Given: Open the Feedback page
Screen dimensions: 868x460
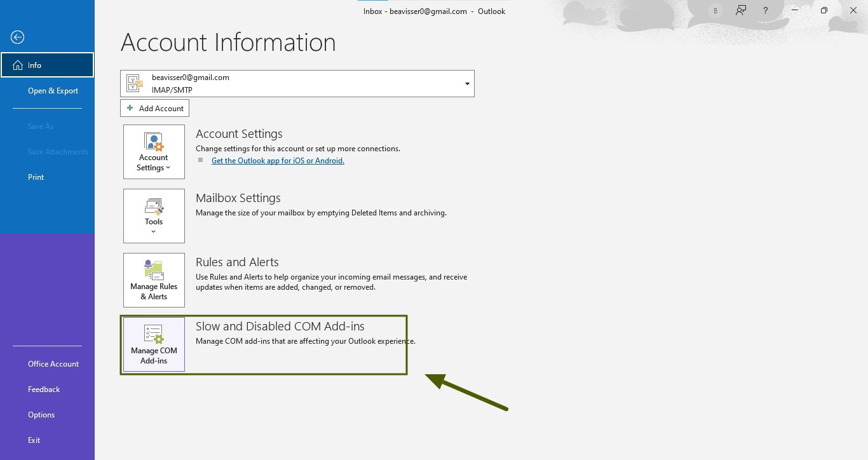Looking at the screenshot, I should pyautogui.click(x=47, y=389).
